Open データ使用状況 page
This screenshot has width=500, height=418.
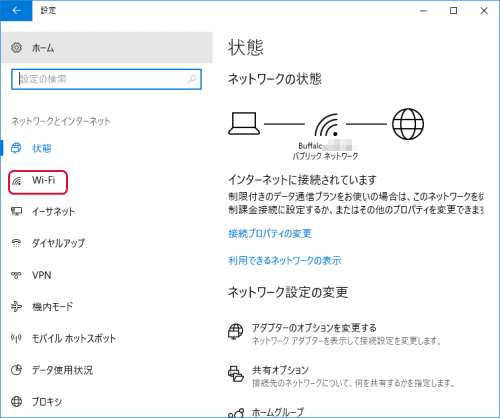[x=62, y=370]
